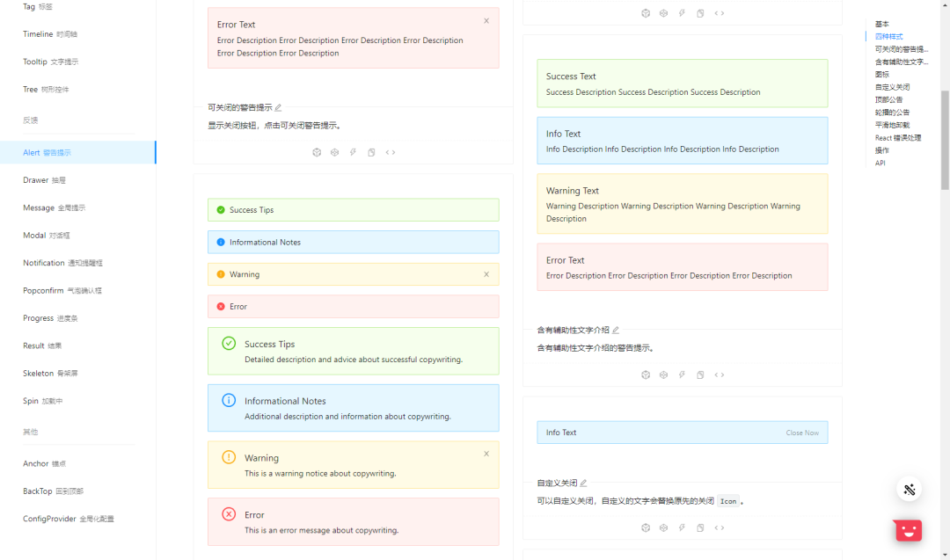Open Modal 对话框 in the sidebar

(x=48, y=235)
